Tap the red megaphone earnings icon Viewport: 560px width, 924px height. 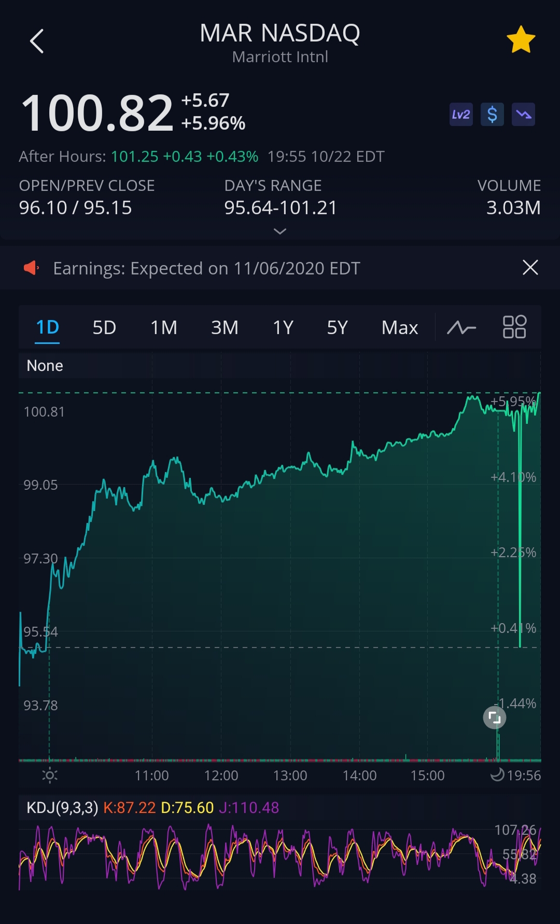click(32, 268)
